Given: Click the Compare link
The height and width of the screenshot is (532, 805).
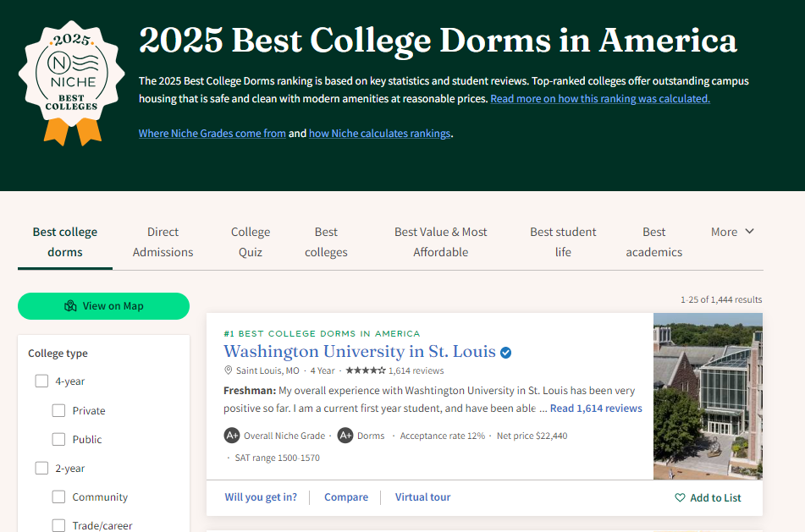Looking at the screenshot, I should 346,497.
